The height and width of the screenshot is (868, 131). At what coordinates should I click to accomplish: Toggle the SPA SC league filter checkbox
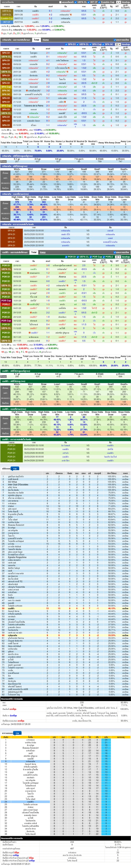click(103, 44)
